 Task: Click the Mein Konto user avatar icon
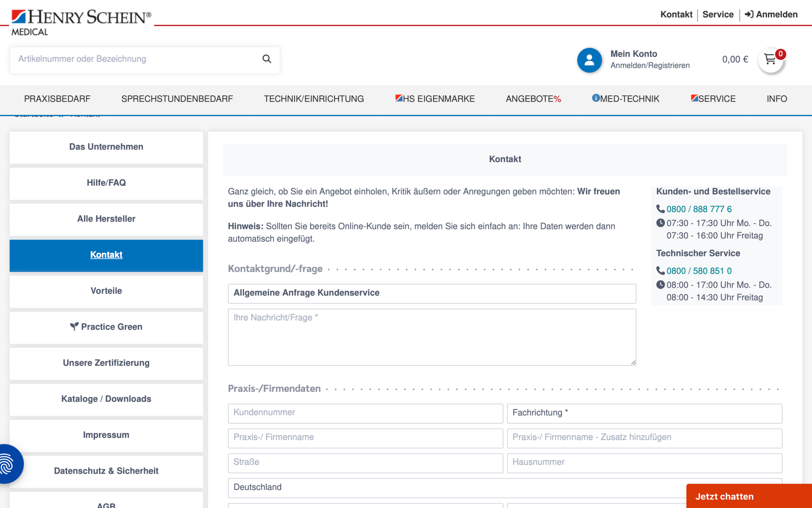[589, 60]
